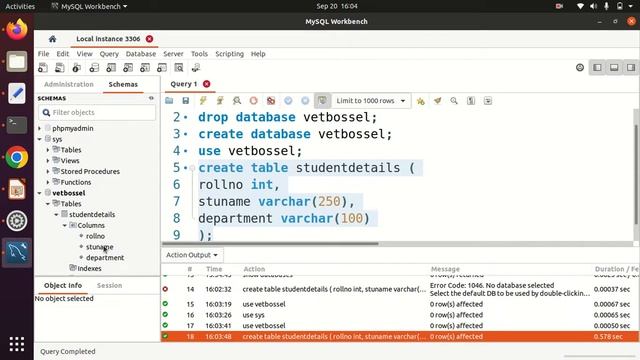Screen dimensions: 640x360
Task: Switch to the Session tab
Action: (x=109, y=285)
